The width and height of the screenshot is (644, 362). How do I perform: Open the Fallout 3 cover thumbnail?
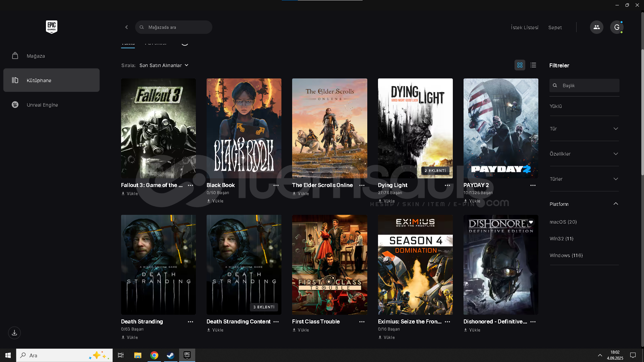click(x=158, y=128)
